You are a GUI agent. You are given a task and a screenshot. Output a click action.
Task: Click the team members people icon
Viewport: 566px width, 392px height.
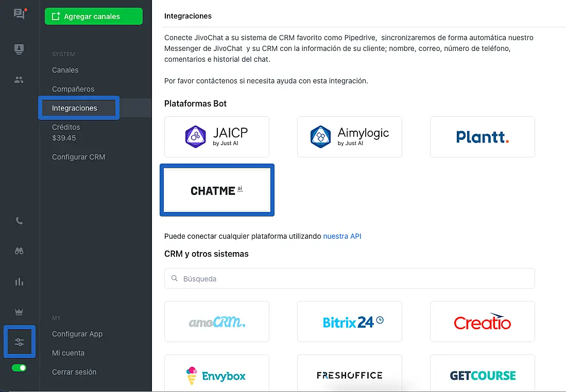(19, 80)
